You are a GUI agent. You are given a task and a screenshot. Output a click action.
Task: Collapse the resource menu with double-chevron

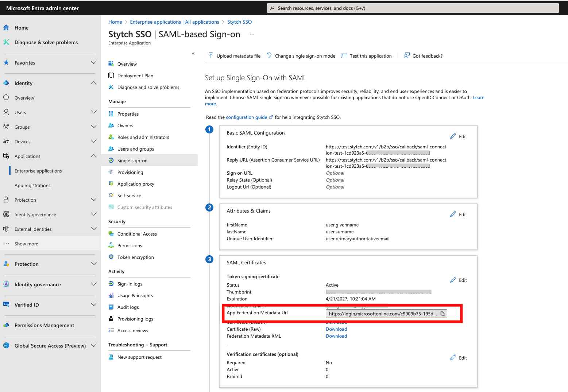193,54
